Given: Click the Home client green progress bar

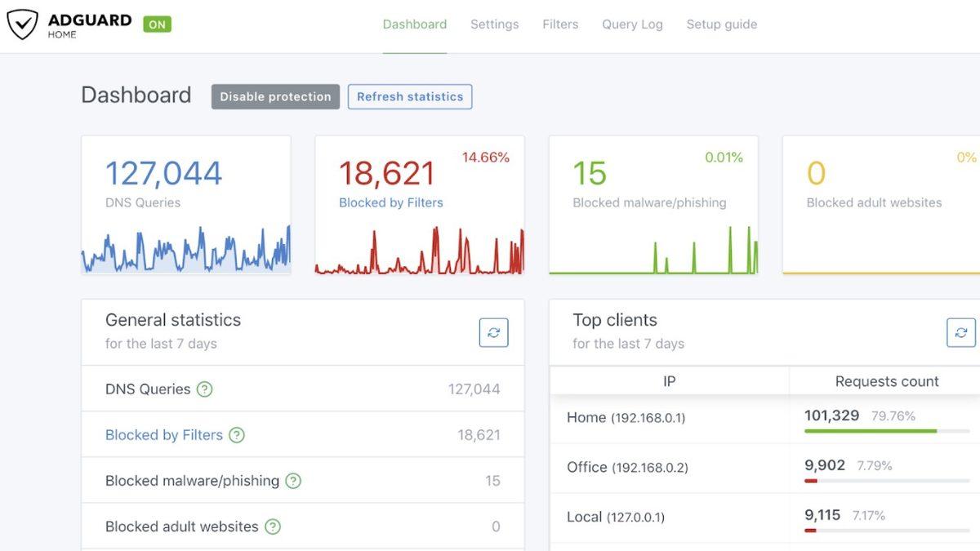Looking at the screenshot, I should (x=871, y=431).
